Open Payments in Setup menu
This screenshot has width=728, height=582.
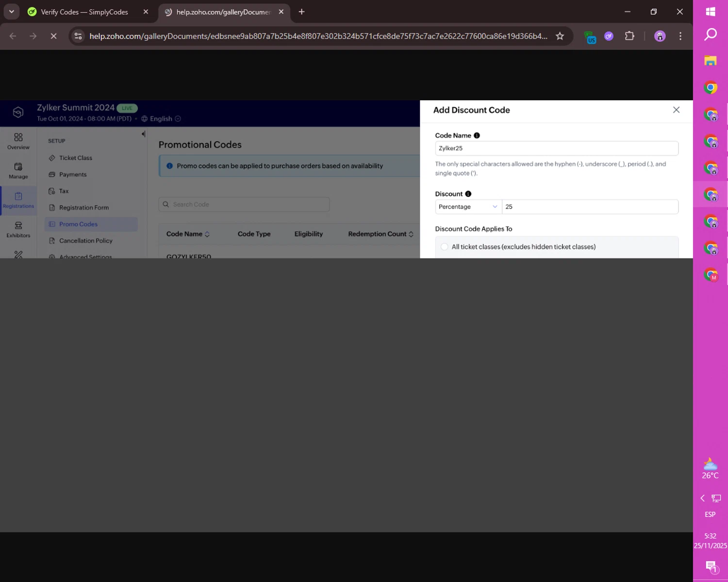pos(73,174)
